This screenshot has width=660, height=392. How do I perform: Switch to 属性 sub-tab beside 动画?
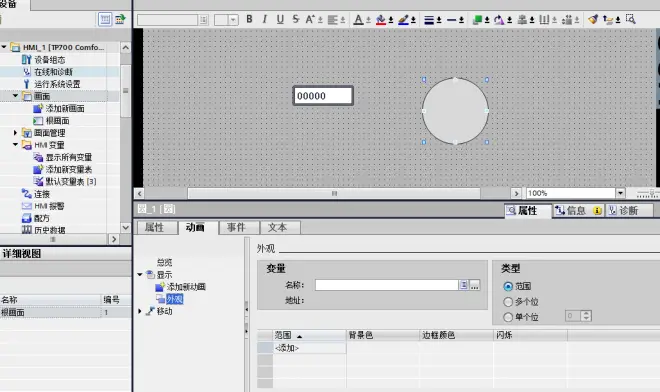(x=154, y=227)
